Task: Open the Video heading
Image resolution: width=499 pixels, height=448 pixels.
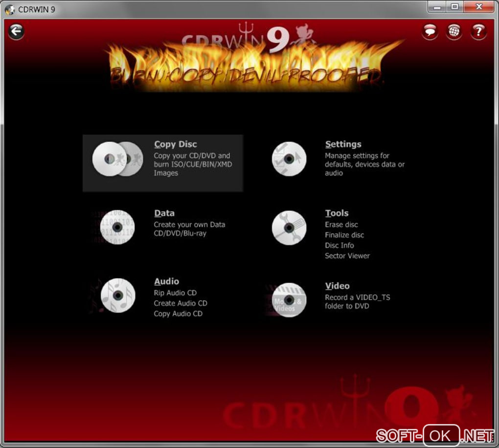Action: click(338, 286)
